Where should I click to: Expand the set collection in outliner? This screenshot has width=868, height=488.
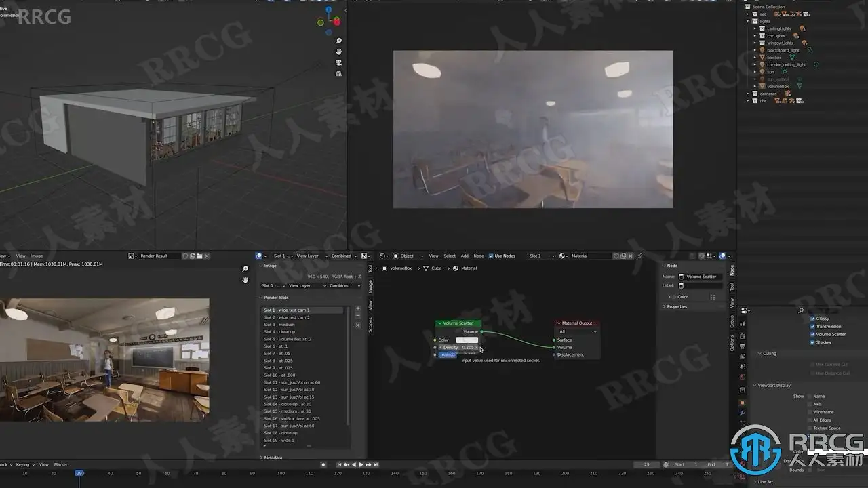pos(748,14)
